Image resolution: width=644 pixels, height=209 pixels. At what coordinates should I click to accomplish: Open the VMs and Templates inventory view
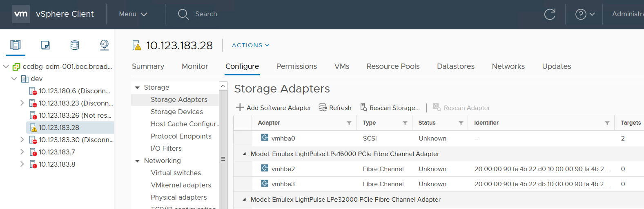[x=45, y=45]
